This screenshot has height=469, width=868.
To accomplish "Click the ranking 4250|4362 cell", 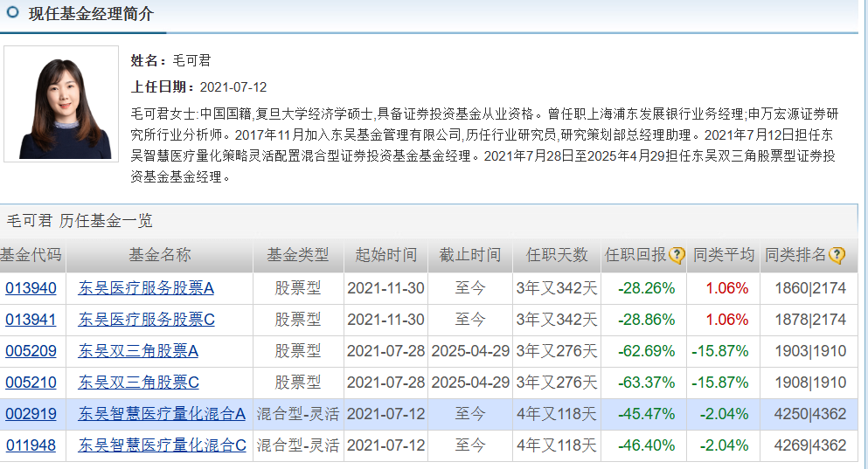I will [x=810, y=414].
